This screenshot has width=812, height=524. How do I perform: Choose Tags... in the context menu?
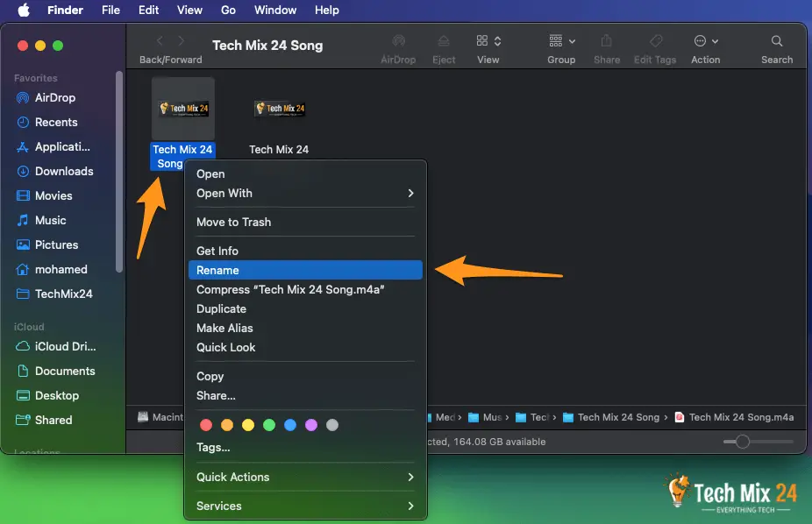point(305,448)
